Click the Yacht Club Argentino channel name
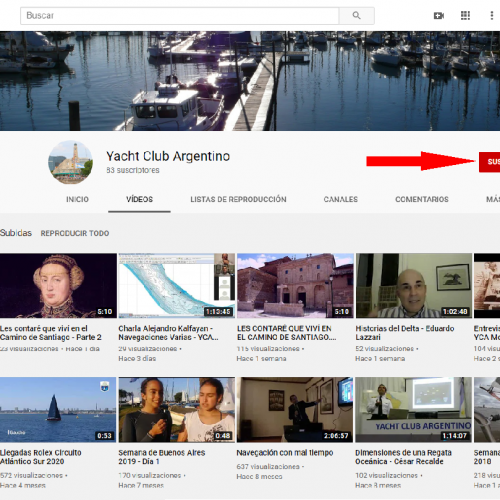 [x=168, y=156]
